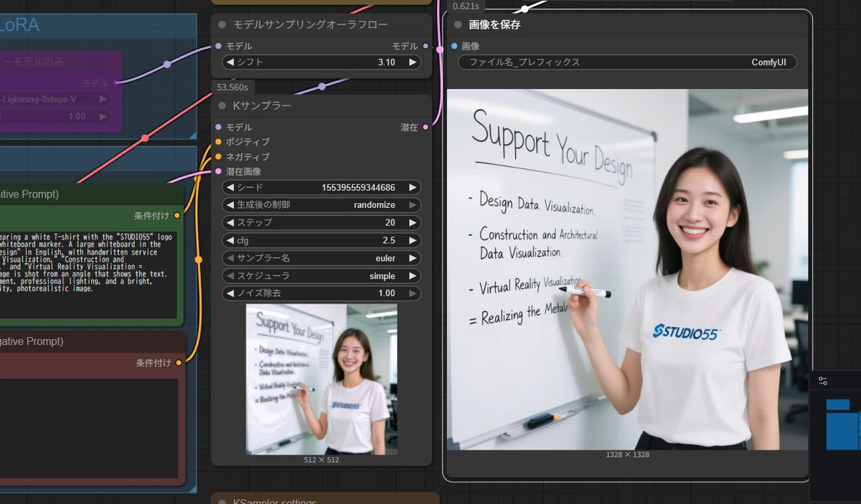
Task: Decrease シード value with left arrow
Action: pos(230,187)
